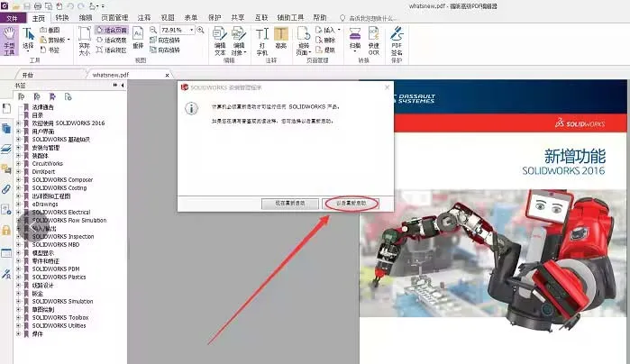
Task: Click the Snapshot (截图) tool
Action: (50, 30)
